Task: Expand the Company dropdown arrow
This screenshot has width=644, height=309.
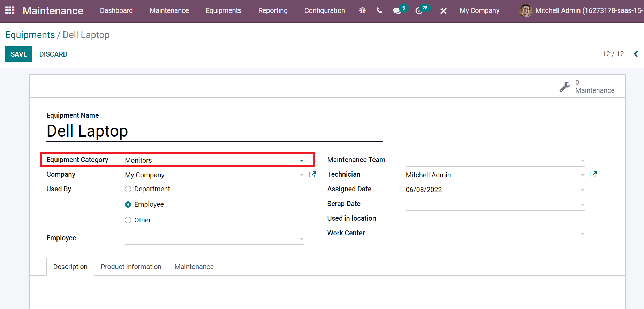Action: coord(302,175)
